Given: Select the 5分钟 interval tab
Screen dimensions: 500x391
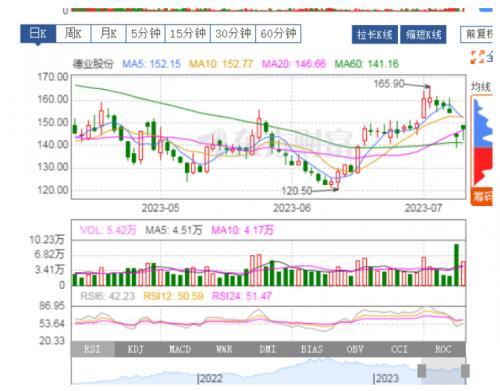Looking at the screenshot, I should [x=146, y=33].
